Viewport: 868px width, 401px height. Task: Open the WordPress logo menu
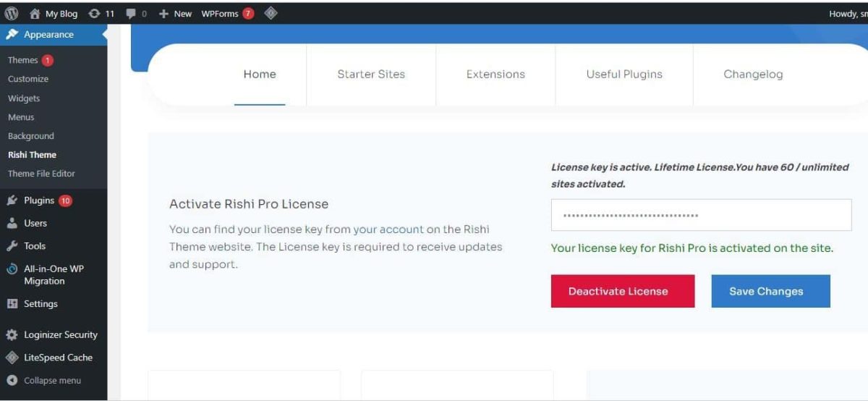tap(12, 13)
